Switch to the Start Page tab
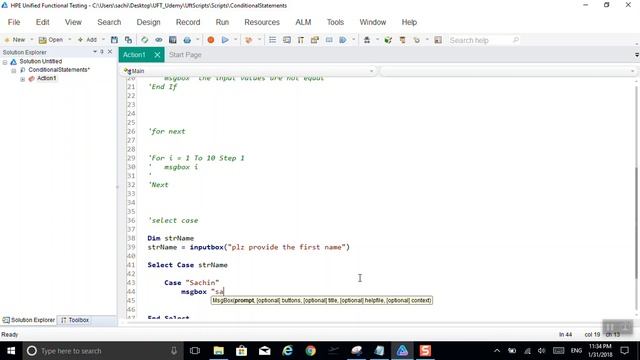The image size is (640, 360). coord(185,55)
